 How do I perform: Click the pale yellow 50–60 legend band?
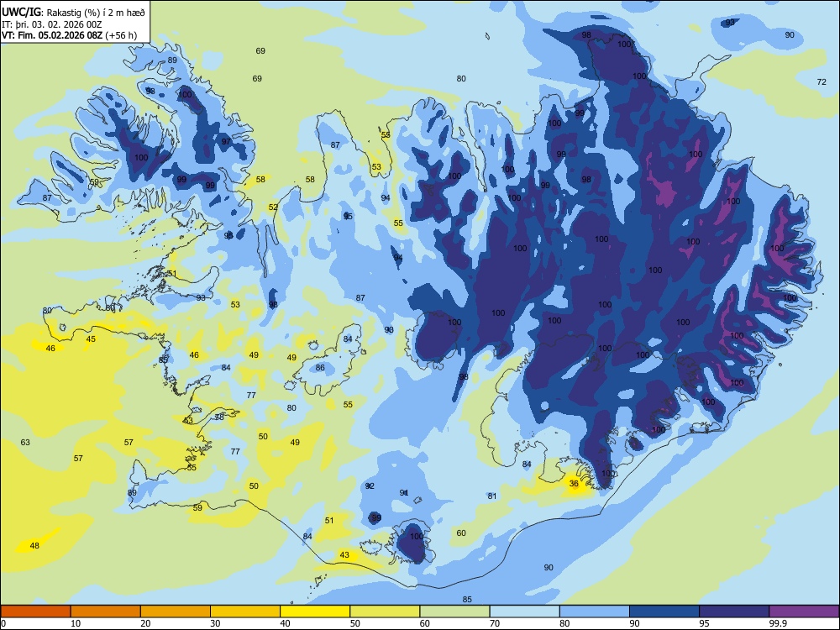pyautogui.click(x=385, y=612)
